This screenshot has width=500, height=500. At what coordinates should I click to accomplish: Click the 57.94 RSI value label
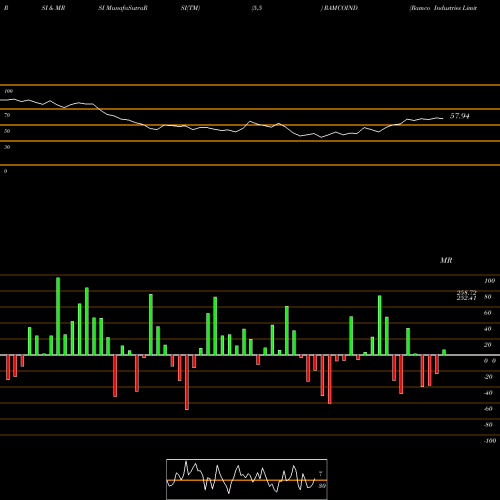tap(460, 116)
